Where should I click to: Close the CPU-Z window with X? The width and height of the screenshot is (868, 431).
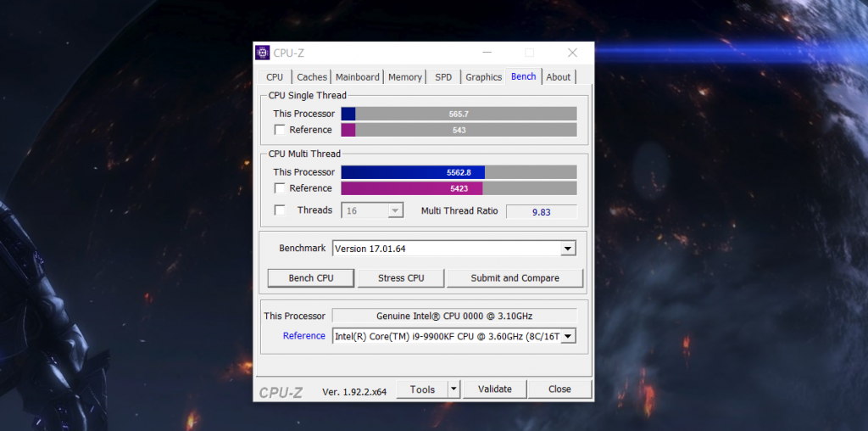pos(572,53)
